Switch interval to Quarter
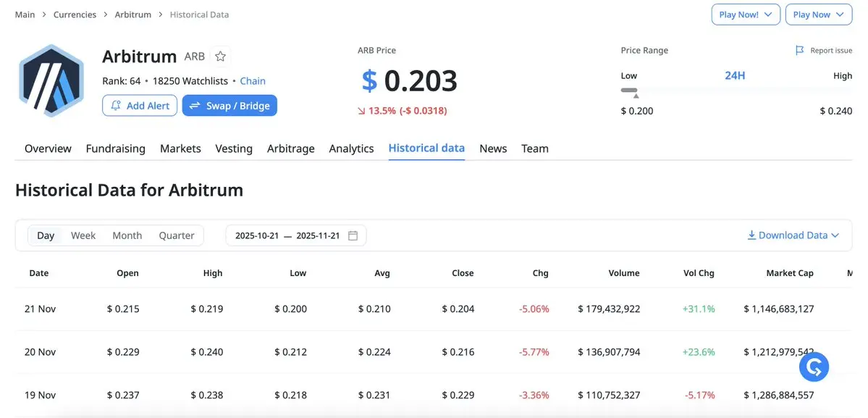This screenshot has height=418, width=868. click(x=177, y=235)
